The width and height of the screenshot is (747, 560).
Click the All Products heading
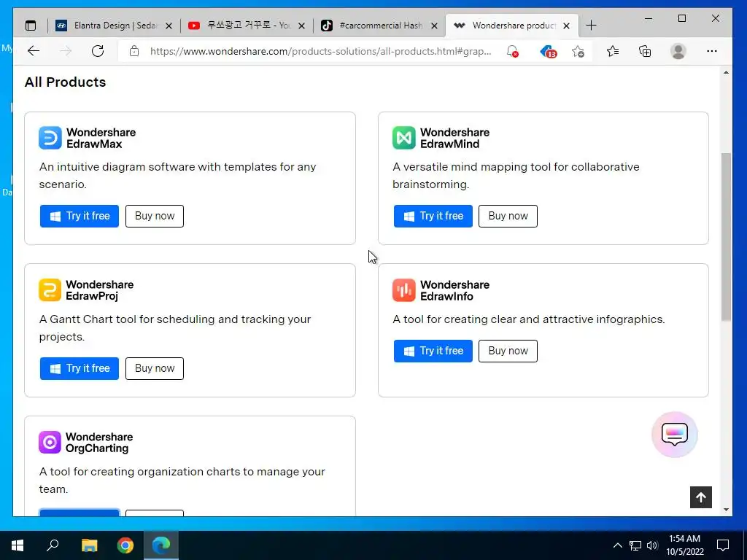(x=65, y=82)
